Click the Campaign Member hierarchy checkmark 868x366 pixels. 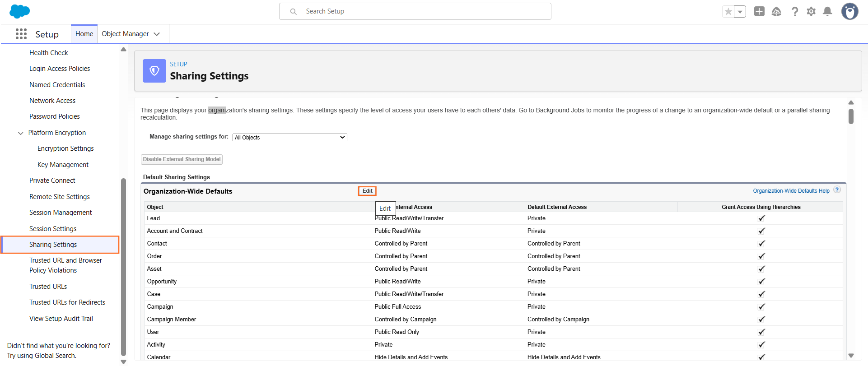coord(761,319)
